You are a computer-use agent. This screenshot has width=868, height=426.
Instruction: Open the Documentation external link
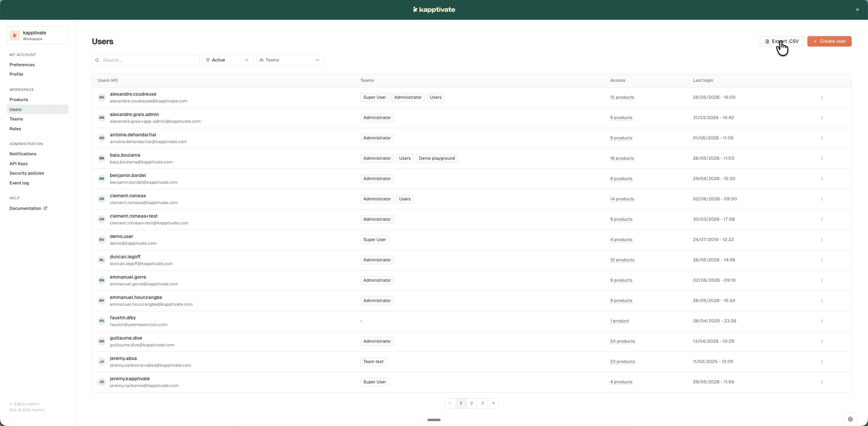28,208
